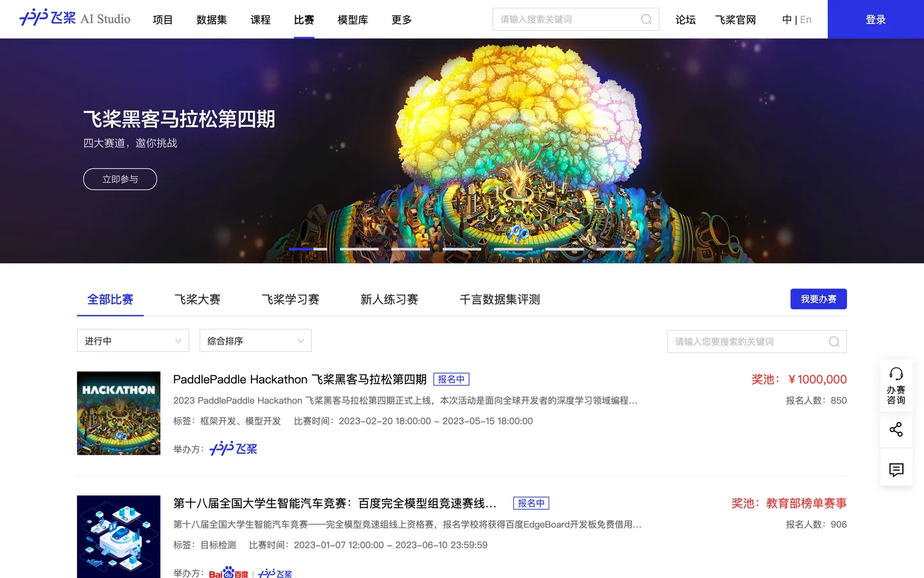Switch language to 中

pos(787,20)
